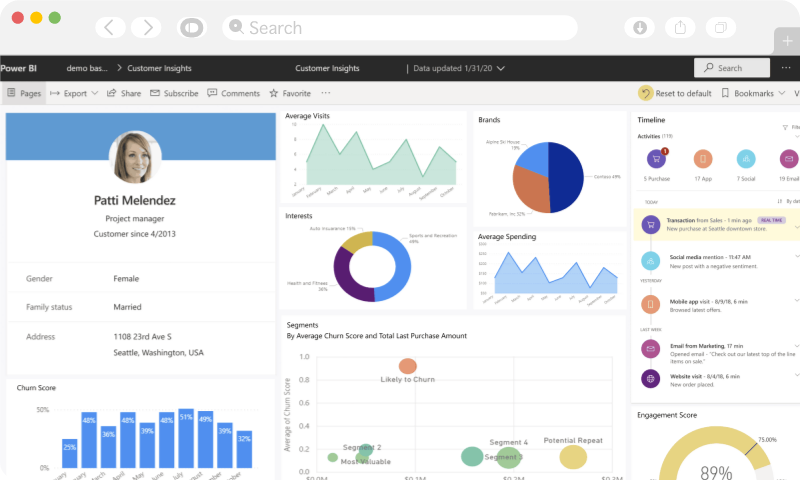
Task: Expand the Social media mention entry chevron
Action: pyautogui.click(x=796, y=257)
